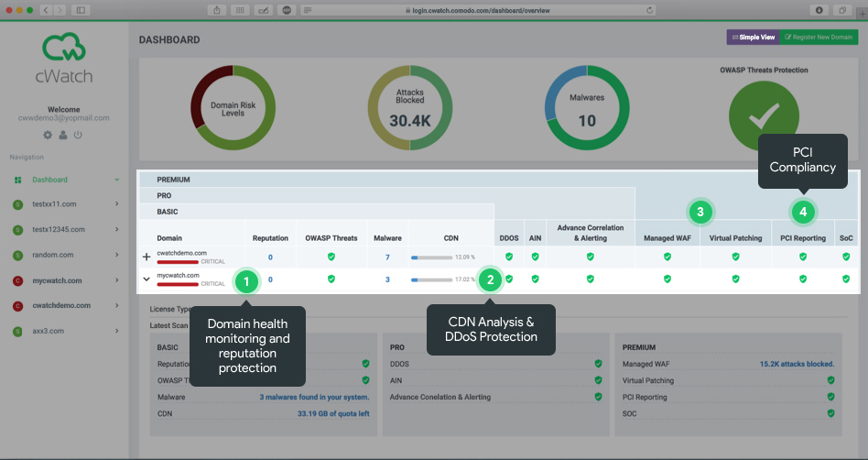The height and width of the screenshot is (460, 868).
Task: Click OWASP Threats shield for cwatchdemo.com row
Action: coord(331,257)
